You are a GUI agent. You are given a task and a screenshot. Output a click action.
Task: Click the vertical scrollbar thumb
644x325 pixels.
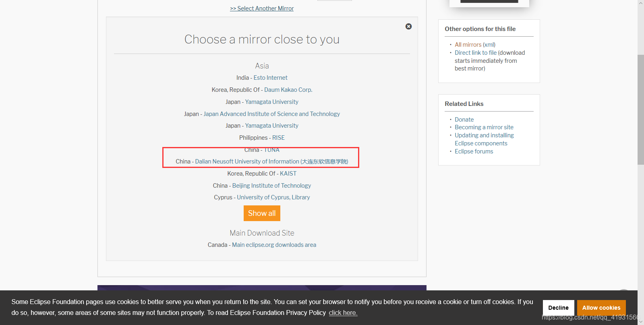click(641, 110)
